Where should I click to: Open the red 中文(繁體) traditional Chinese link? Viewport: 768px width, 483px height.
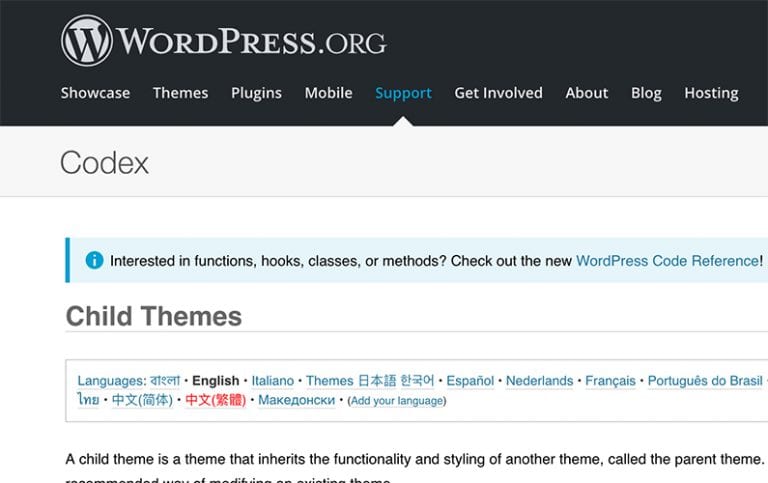click(216, 400)
